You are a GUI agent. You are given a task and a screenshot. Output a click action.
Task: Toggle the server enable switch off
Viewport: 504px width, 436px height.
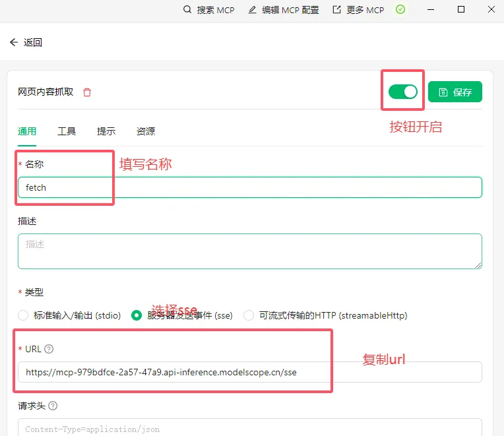click(402, 92)
